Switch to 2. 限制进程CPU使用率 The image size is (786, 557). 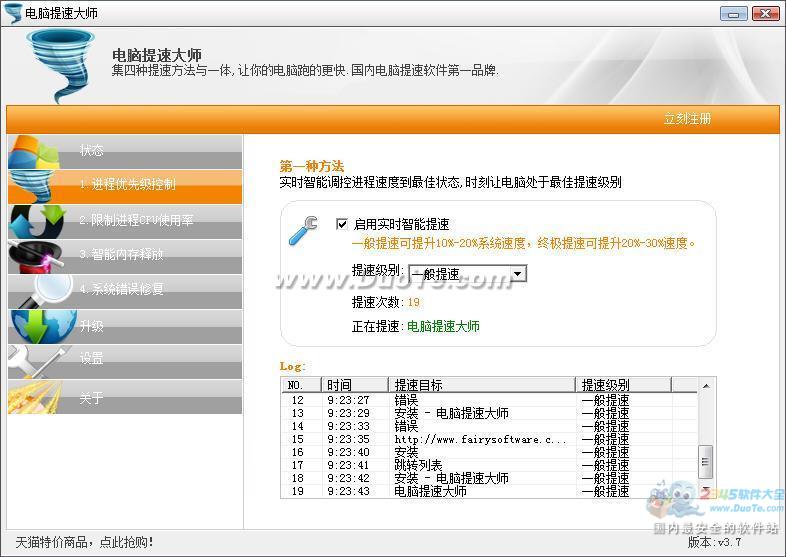coord(125,222)
